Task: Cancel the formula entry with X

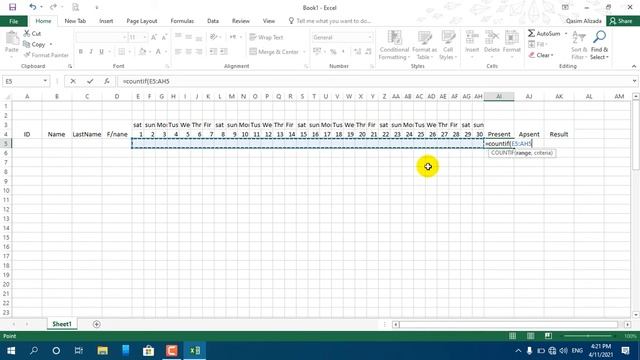Action: point(73,81)
